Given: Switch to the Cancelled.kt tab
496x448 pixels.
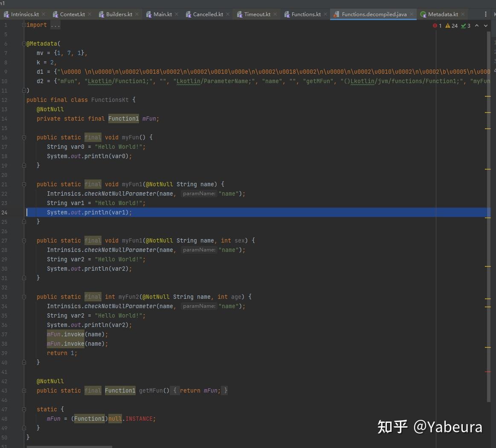Looking at the screenshot, I should tap(208, 14).
